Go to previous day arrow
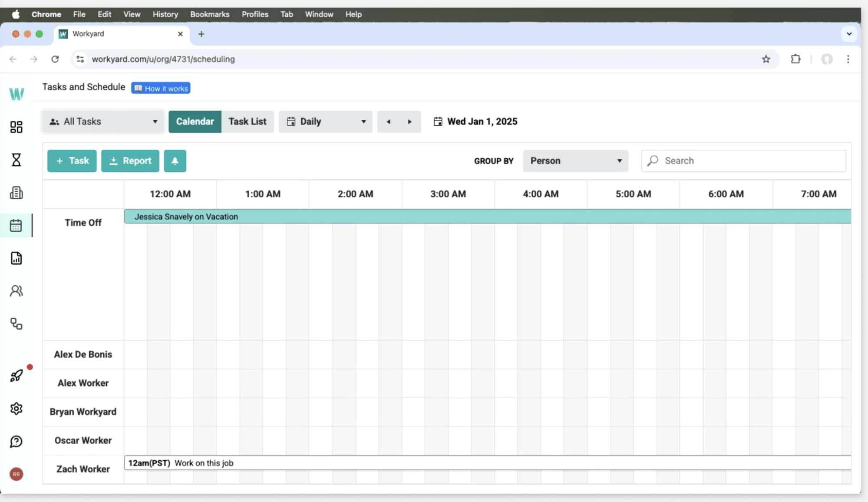Screen dimensions: 868x502 tap(388, 121)
